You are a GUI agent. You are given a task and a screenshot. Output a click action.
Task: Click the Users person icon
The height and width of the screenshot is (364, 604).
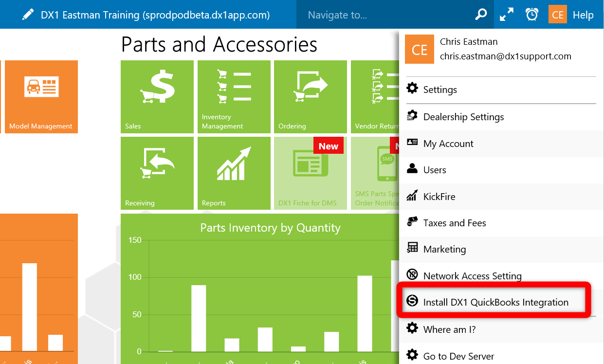point(412,169)
